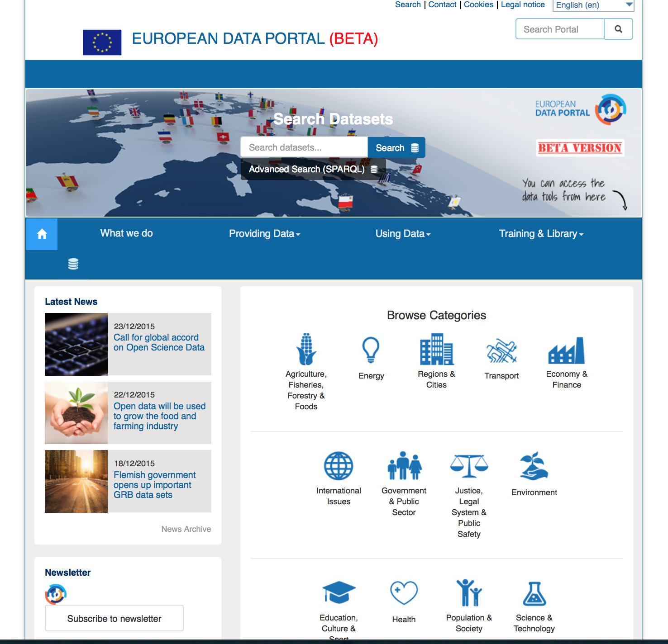Open the Transport category icon
This screenshot has width=668, height=644.
point(501,350)
